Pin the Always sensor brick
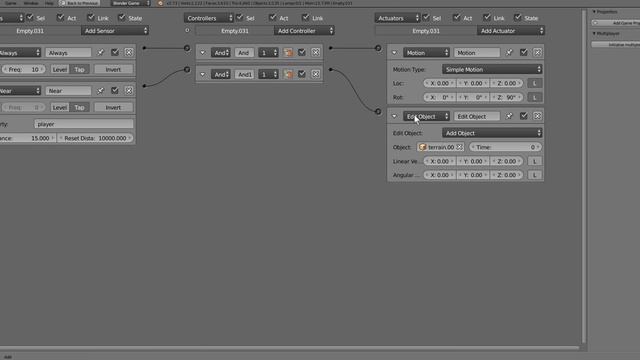 (100, 52)
